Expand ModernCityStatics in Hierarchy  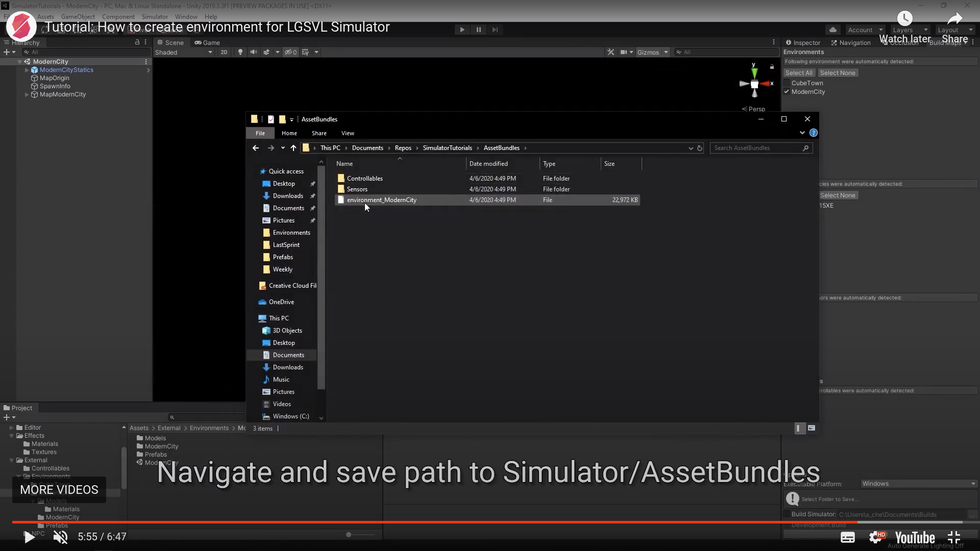27,70
